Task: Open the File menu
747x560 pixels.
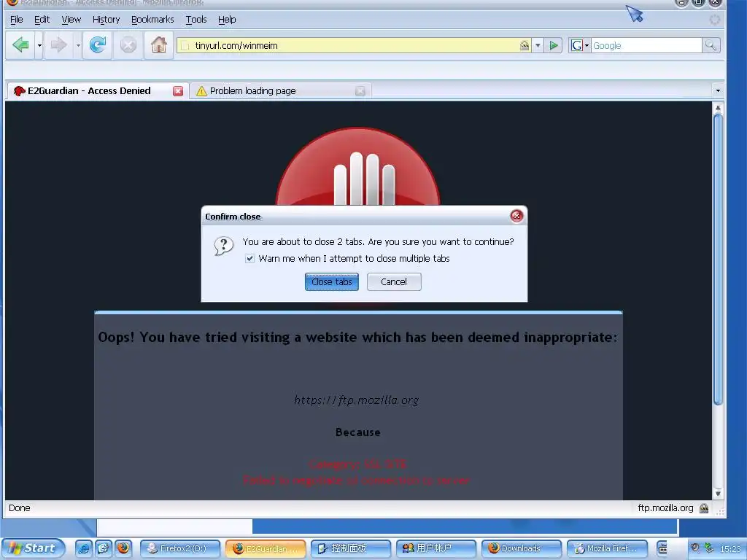Action: pyautogui.click(x=17, y=20)
